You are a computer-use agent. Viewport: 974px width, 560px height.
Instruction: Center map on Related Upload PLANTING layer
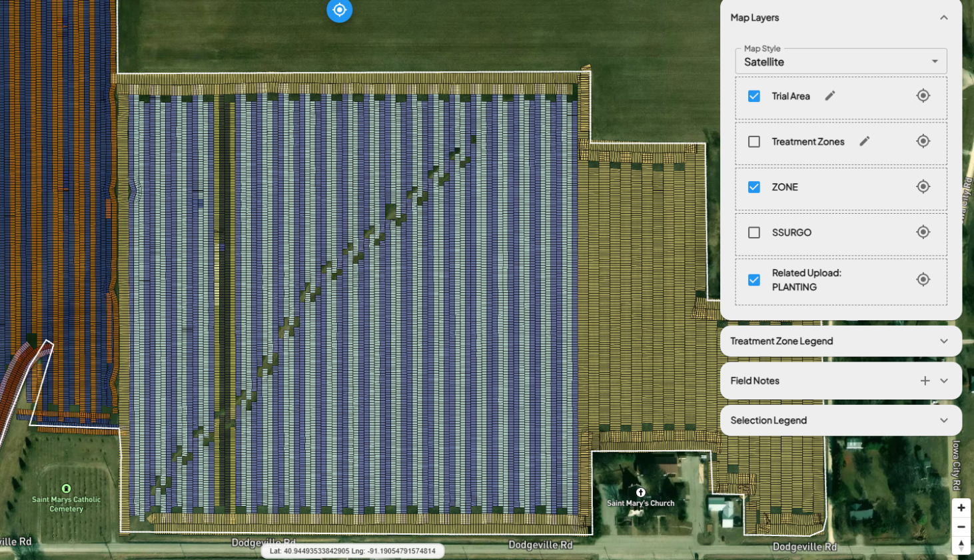[923, 280]
